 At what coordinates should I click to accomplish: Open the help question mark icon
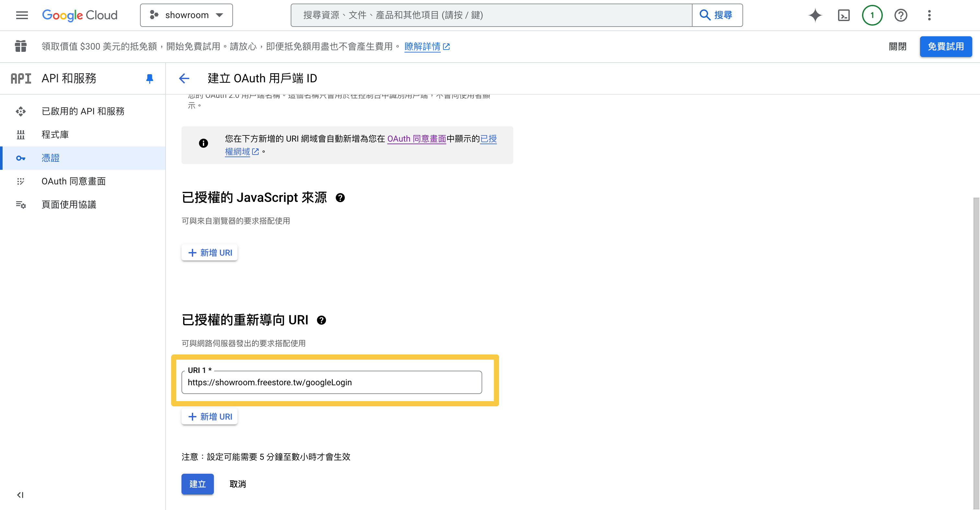pos(901,15)
